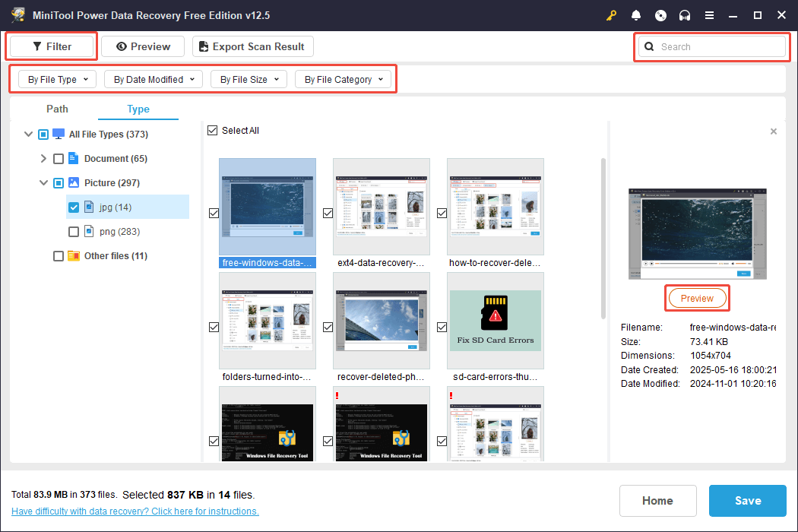Collapse the Picture tree node
This screenshot has width=798, height=532.
pos(43,182)
